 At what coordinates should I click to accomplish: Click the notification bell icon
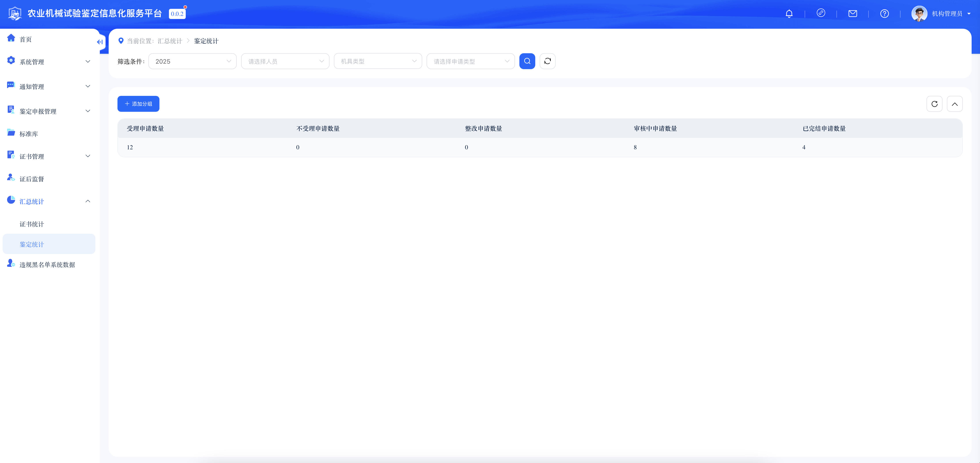point(789,14)
